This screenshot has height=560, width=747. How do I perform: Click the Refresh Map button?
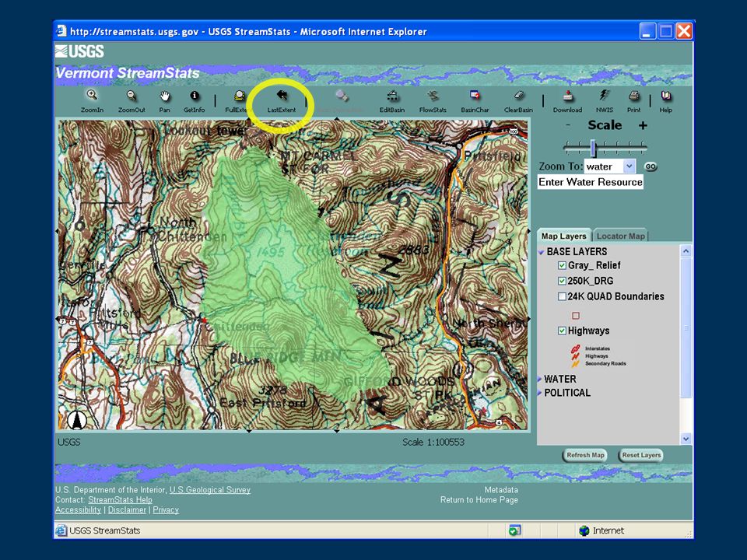pyautogui.click(x=585, y=455)
